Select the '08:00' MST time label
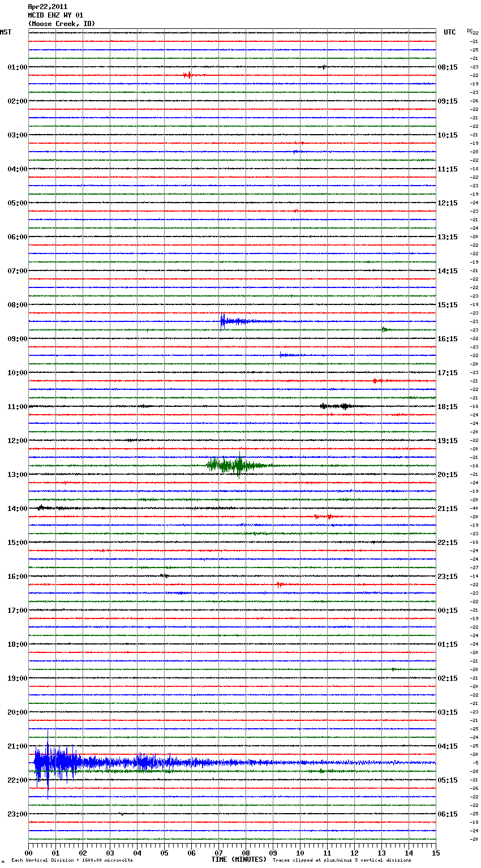481x868 pixels. tap(18, 305)
